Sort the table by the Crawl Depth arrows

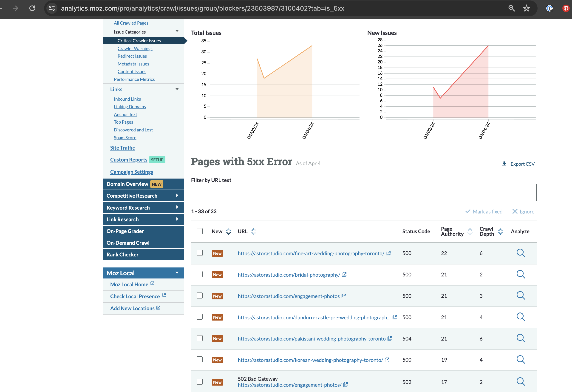pyautogui.click(x=500, y=231)
